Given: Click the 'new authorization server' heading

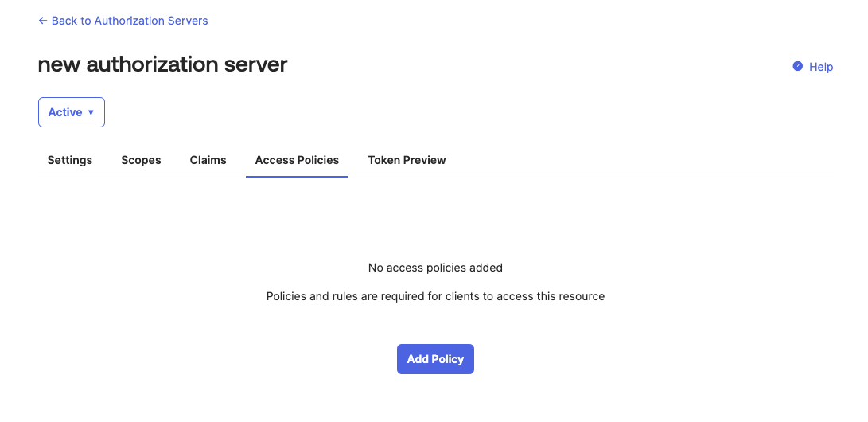Looking at the screenshot, I should pyautogui.click(x=162, y=64).
